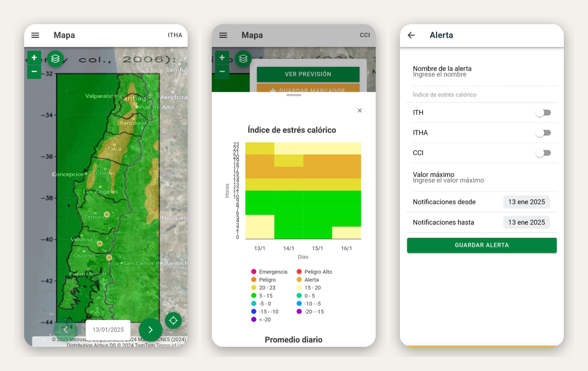The image size is (588, 371).
Task: Click the GUARDAR ALERTA button
Action: (x=482, y=245)
